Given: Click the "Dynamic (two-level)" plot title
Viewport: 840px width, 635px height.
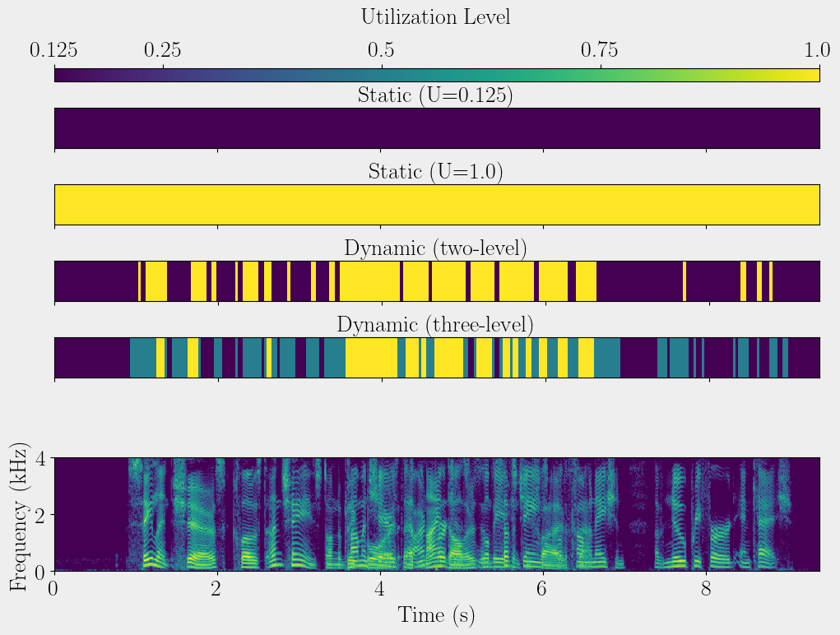Looking at the screenshot, I should (435, 248).
